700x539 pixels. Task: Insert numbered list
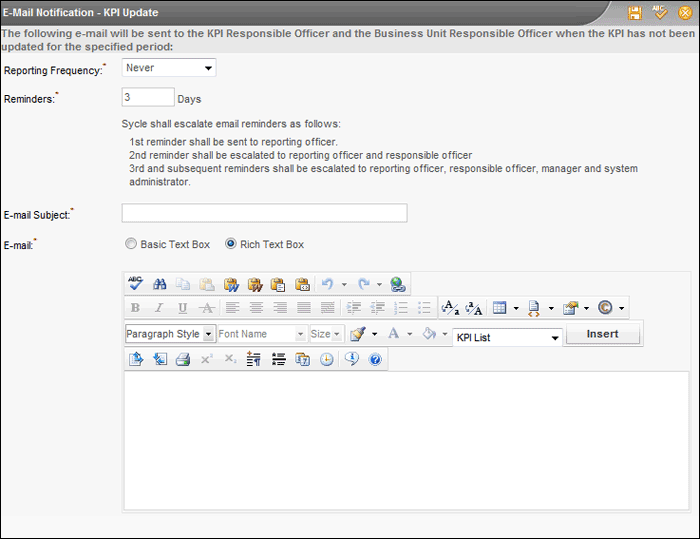(401, 308)
